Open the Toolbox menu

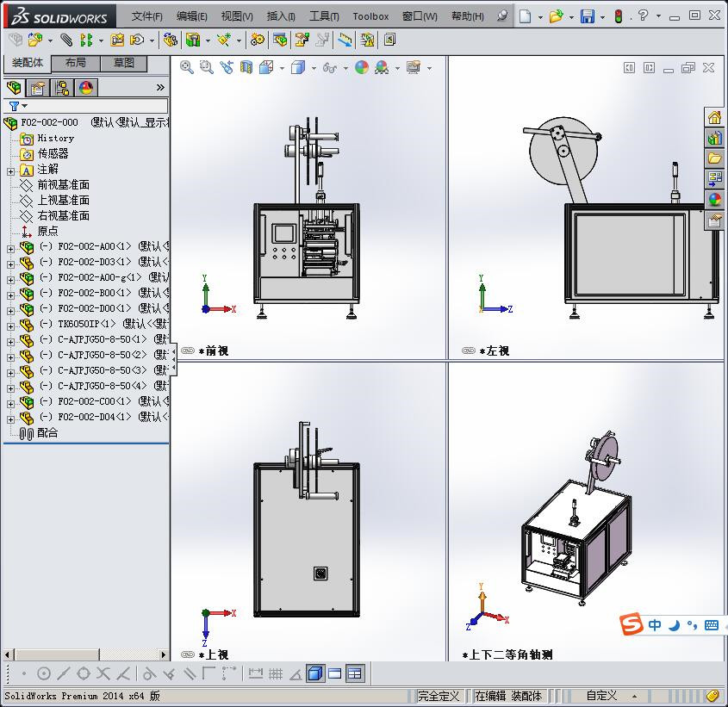(x=370, y=16)
